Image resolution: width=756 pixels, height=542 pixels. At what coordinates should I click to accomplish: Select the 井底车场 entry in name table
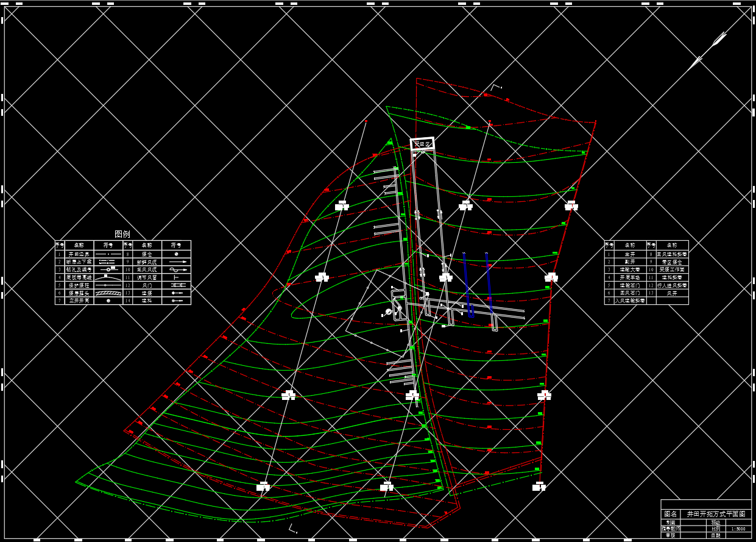tap(629, 277)
